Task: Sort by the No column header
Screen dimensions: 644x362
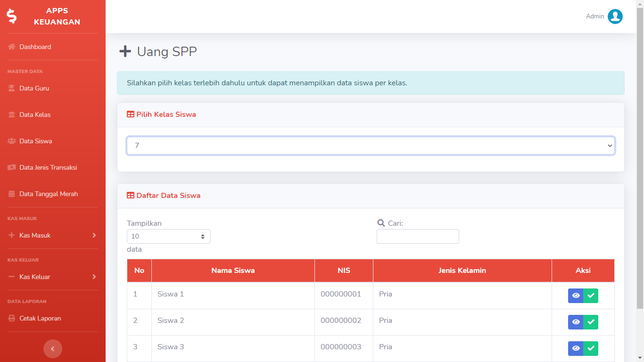Action: coord(139,271)
